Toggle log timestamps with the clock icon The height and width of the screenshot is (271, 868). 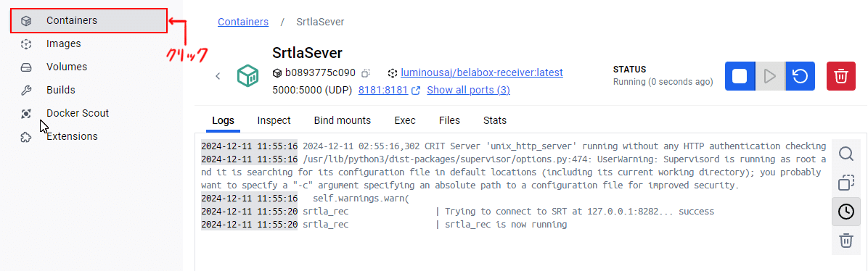point(846,212)
